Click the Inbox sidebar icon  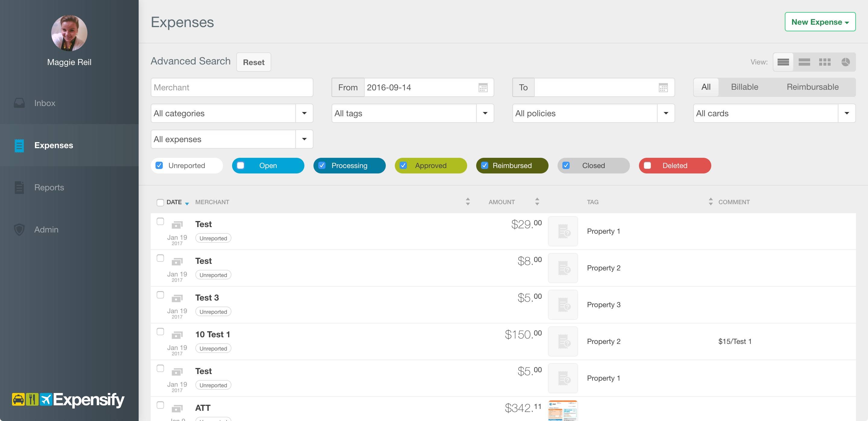coord(19,102)
